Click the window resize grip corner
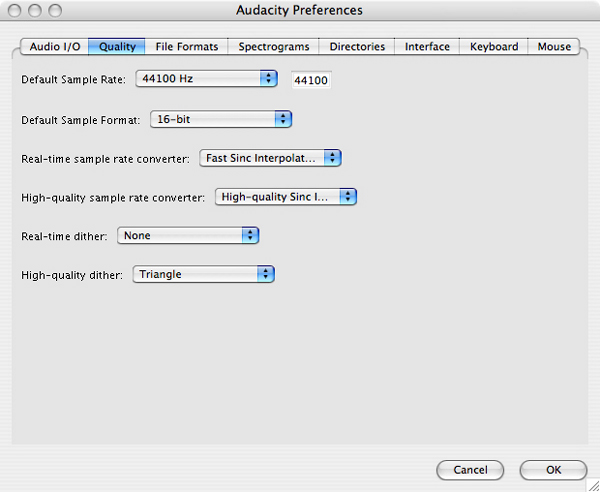Screen dimensions: 600x492 [593, 485]
